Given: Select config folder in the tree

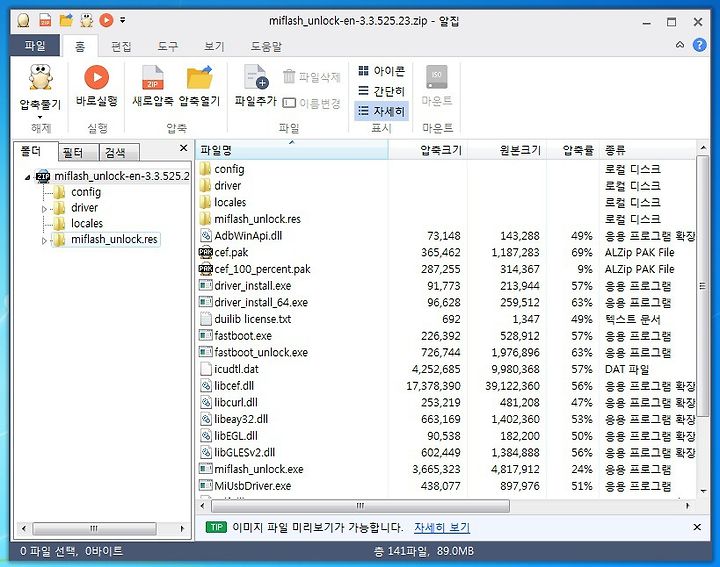Looking at the screenshot, I should [85, 192].
